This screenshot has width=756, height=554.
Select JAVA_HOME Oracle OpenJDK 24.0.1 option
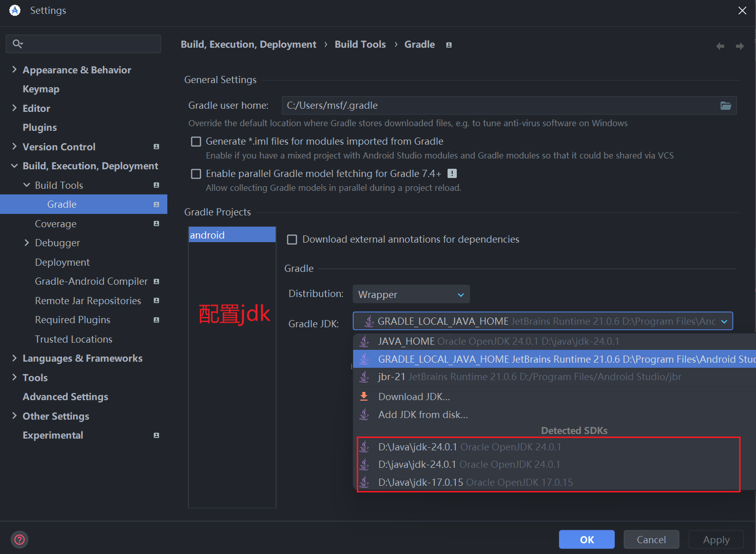[554, 341]
